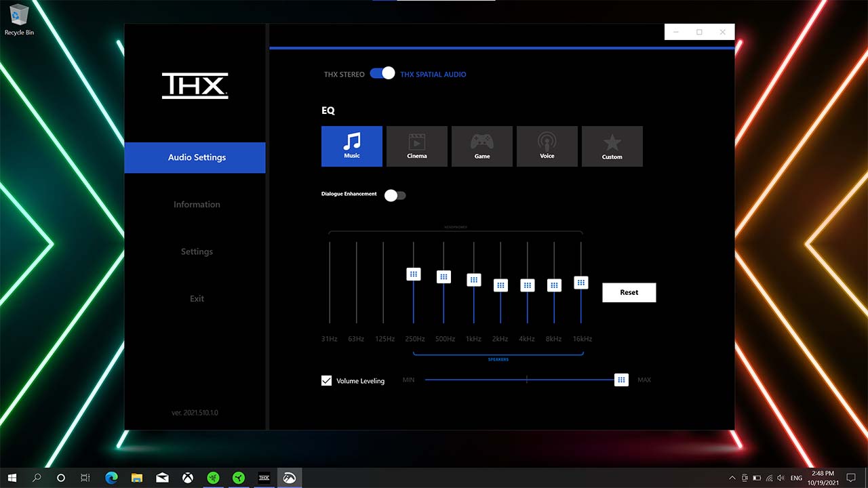Choose the Game EQ preset
This screenshot has width=868, height=488.
click(481, 146)
